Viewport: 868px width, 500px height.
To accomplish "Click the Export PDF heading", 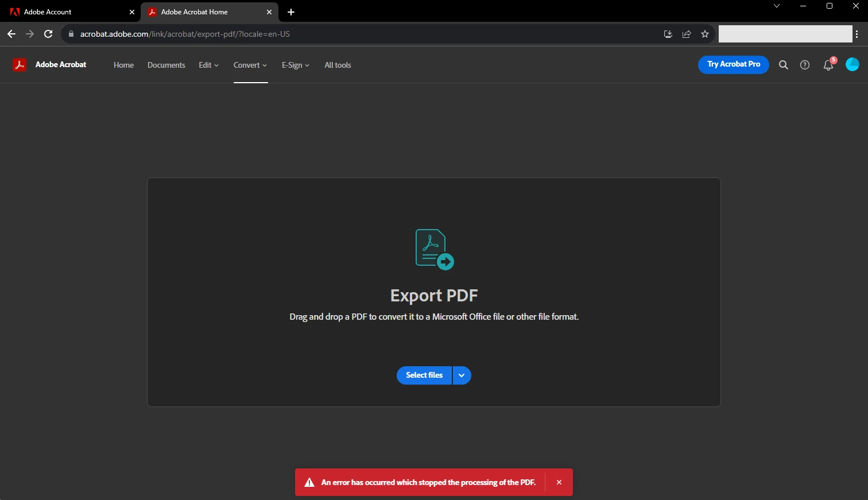I will click(434, 296).
